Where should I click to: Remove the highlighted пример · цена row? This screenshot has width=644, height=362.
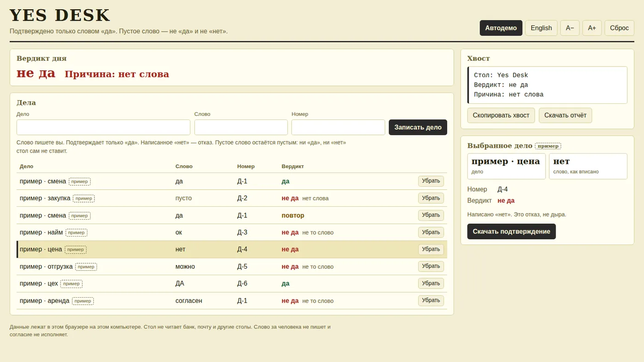(431, 249)
